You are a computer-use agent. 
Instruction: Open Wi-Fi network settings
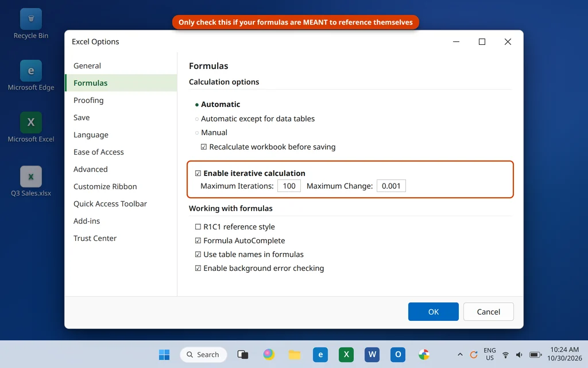(505, 354)
